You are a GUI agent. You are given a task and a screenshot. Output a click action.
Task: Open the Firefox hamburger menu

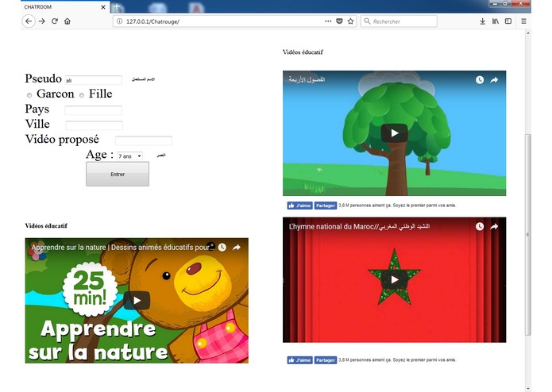point(523,21)
